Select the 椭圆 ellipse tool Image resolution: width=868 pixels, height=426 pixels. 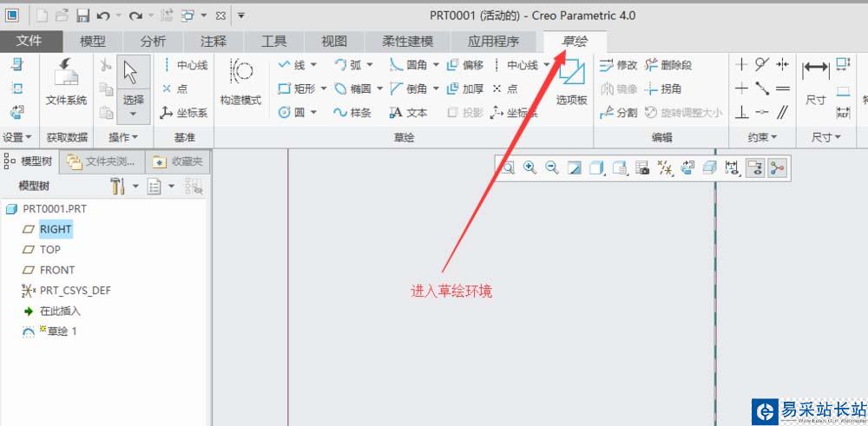pos(354,88)
